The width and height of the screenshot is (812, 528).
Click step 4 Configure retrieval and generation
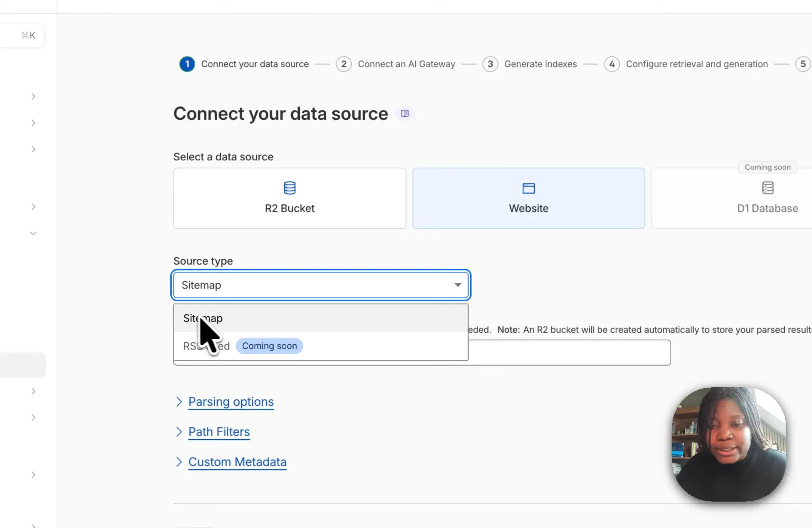tap(697, 64)
